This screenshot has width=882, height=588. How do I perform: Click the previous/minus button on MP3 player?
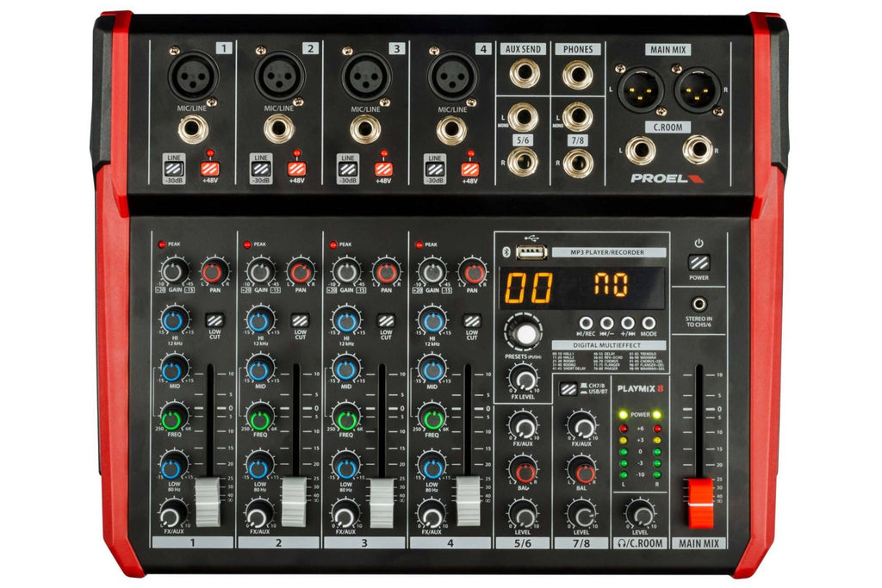(607, 323)
